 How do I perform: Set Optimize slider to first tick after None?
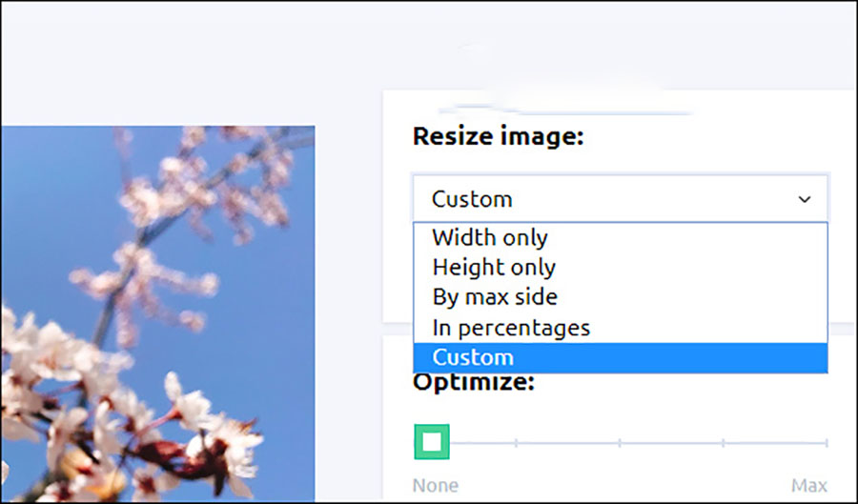tap(516, 442)
